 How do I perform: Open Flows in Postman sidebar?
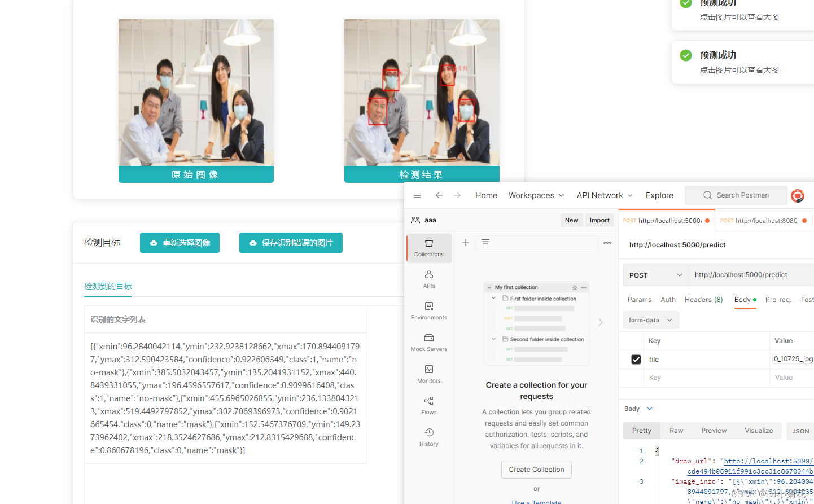(x=429, y=406)
